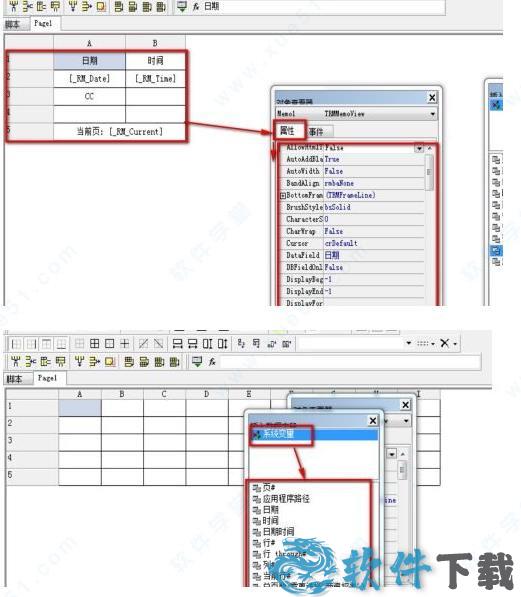Click the scroll-up arrow in Memo1 property list
Screen dimensions: 521x597
(430, 148)
